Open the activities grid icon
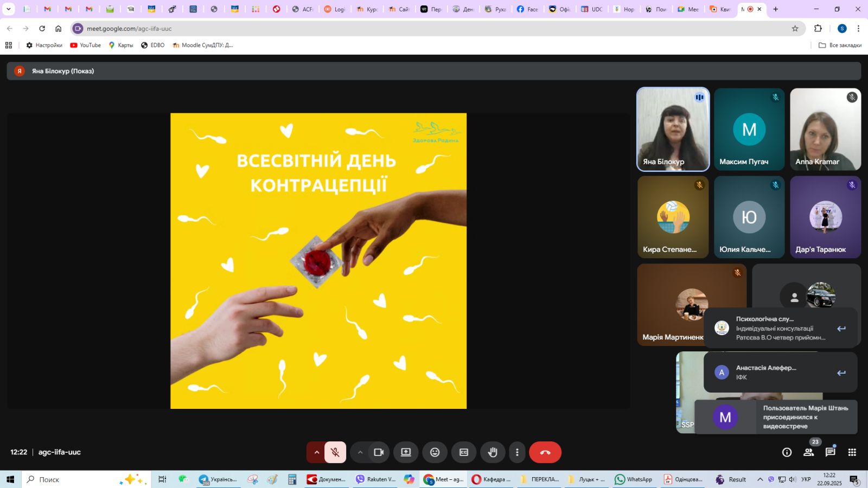Image resolution: width=868 pixels, height=488 pixels. coord(852,452)
